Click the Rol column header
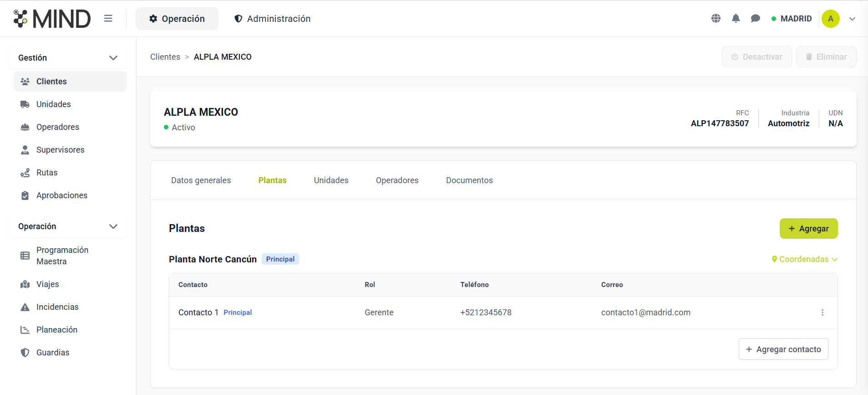The width and height of the screenshot is (868, 395). tap(370, 285)
